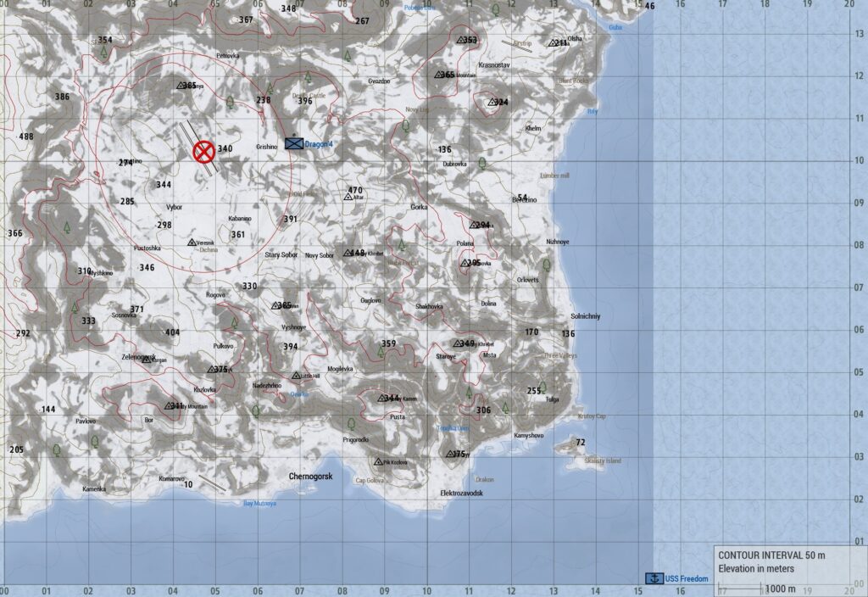Click the hill triangle at elevation 294
The image size is (868, 597).
coord(475,225)
